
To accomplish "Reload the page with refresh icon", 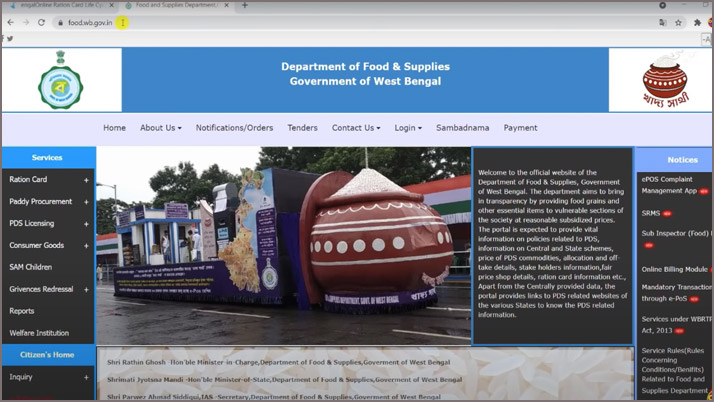I will (41, 22).
